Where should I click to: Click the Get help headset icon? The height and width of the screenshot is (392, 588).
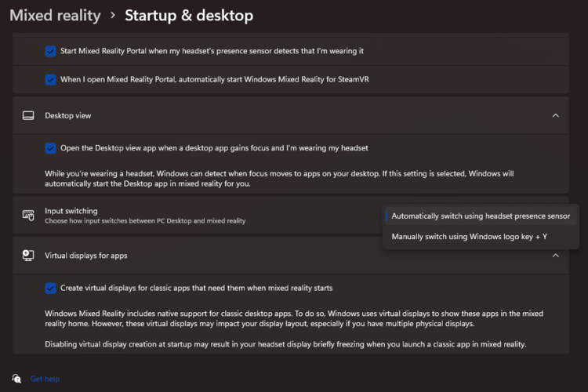(16, 379)
